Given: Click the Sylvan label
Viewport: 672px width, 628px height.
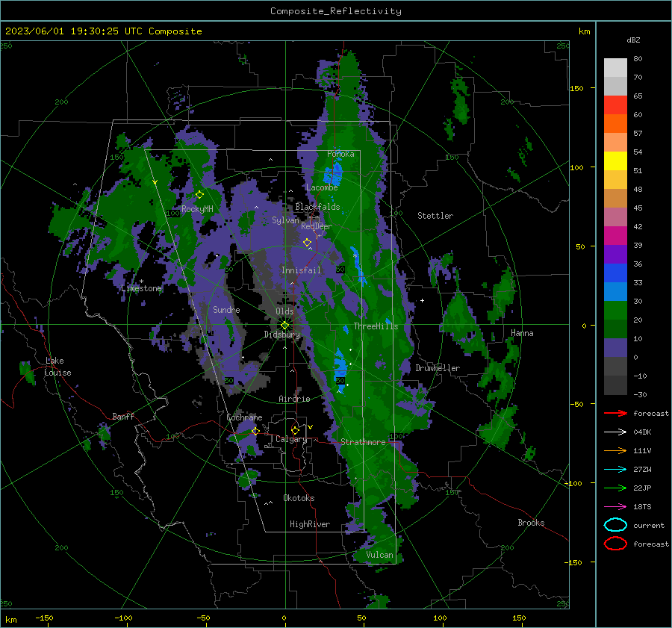Looking at the screenshot, I should click(x=285, y=220).
